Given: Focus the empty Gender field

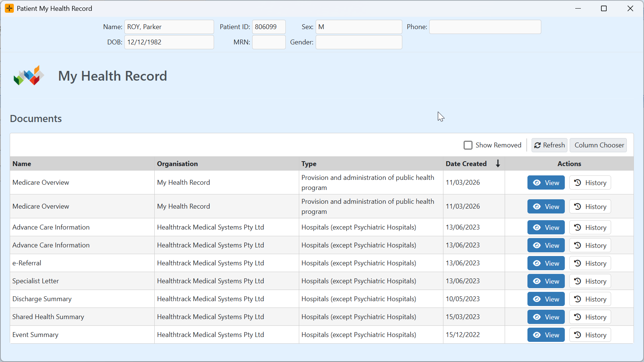Looking at the screenshot, I should pos(359,42).
